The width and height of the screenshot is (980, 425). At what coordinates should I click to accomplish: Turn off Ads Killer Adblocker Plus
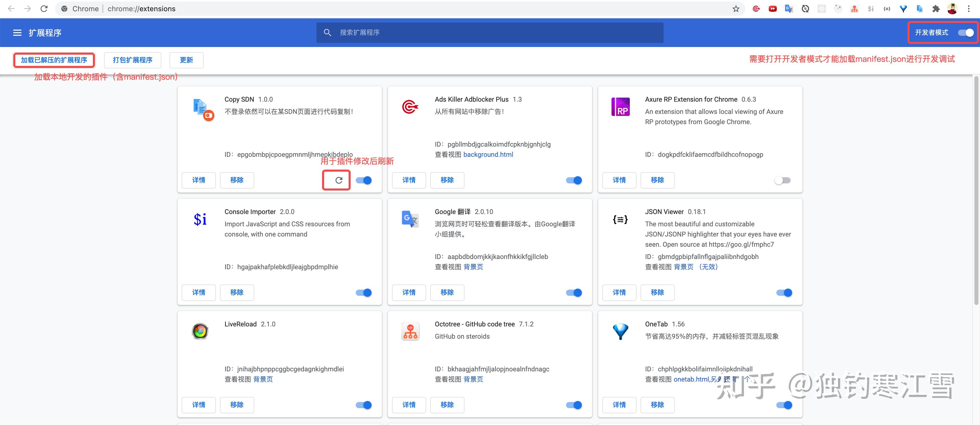(574, 180)
